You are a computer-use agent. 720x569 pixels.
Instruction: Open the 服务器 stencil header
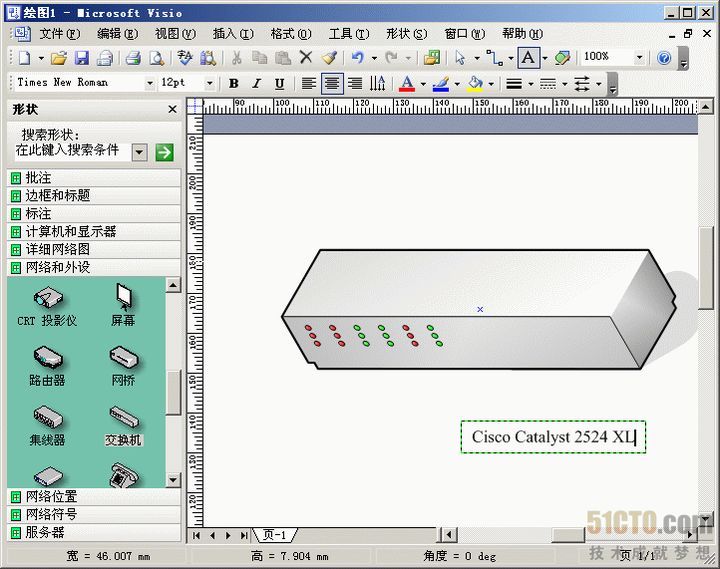click(95, 532)
